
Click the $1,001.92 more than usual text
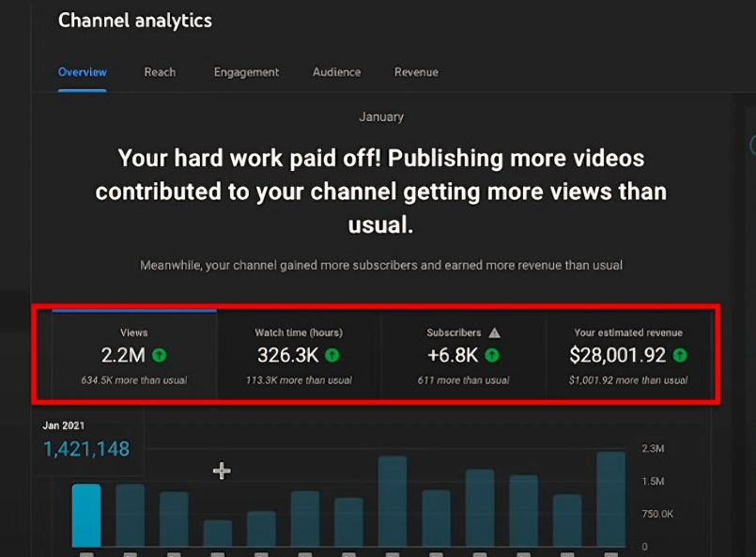tap(628, 380)
